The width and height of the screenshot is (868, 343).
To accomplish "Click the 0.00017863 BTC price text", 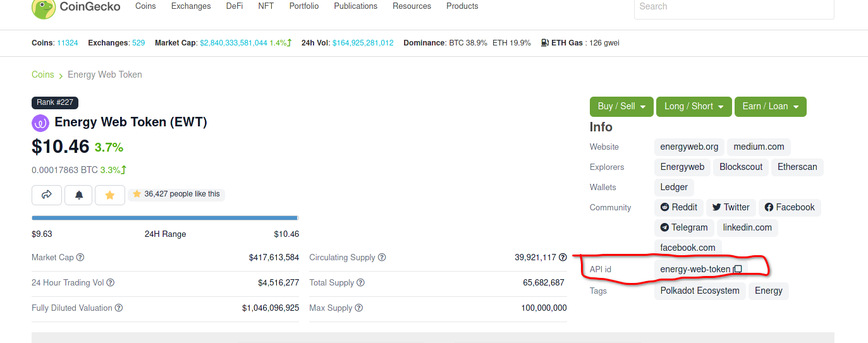I will [x=64, y=170].
